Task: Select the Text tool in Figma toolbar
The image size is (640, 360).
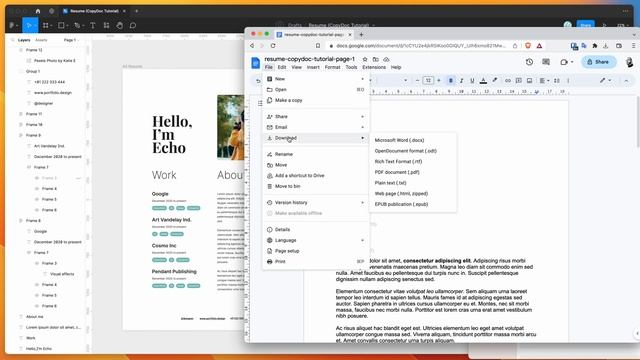Action: pyautogui.click(x=93, y=25)
